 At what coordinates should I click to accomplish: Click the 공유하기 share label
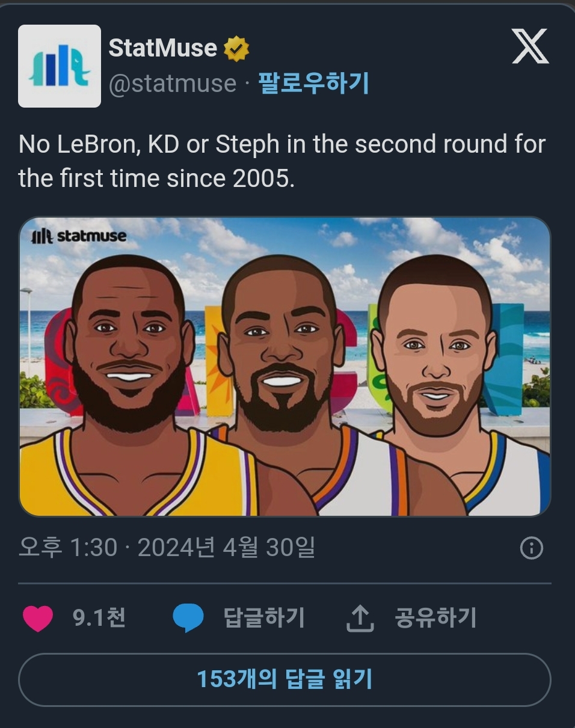(435, 618)
